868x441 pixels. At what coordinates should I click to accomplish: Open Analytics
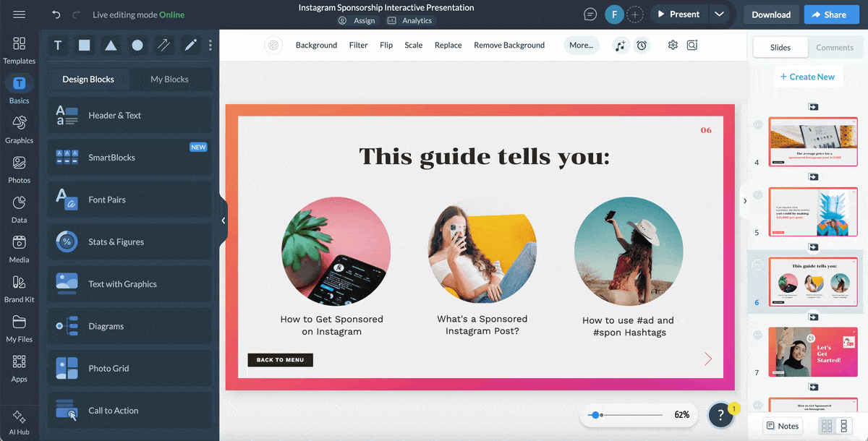click(x=411, y=21)
